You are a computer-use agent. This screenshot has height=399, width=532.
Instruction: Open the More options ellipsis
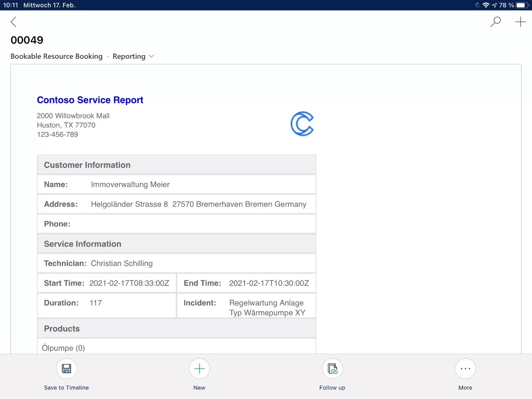click(465, 369)
